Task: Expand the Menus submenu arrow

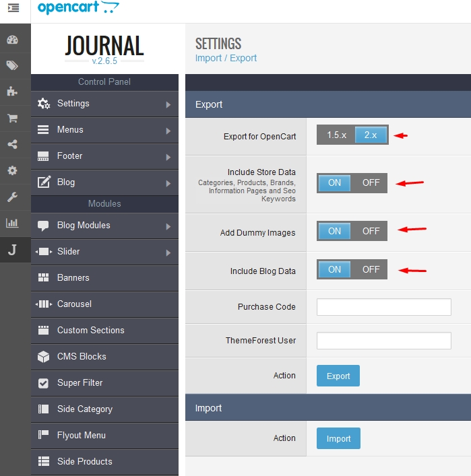Action: click(168, 131)
